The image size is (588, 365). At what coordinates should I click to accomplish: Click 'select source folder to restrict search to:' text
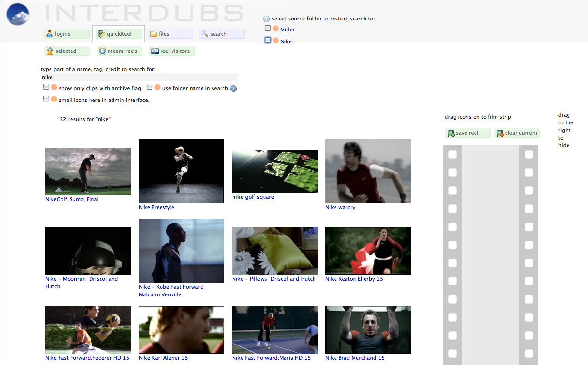[x=324, y=19]
